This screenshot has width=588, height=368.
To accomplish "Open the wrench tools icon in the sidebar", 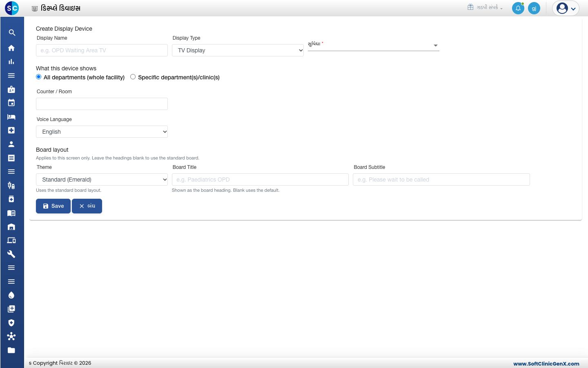I will (11, 254).
